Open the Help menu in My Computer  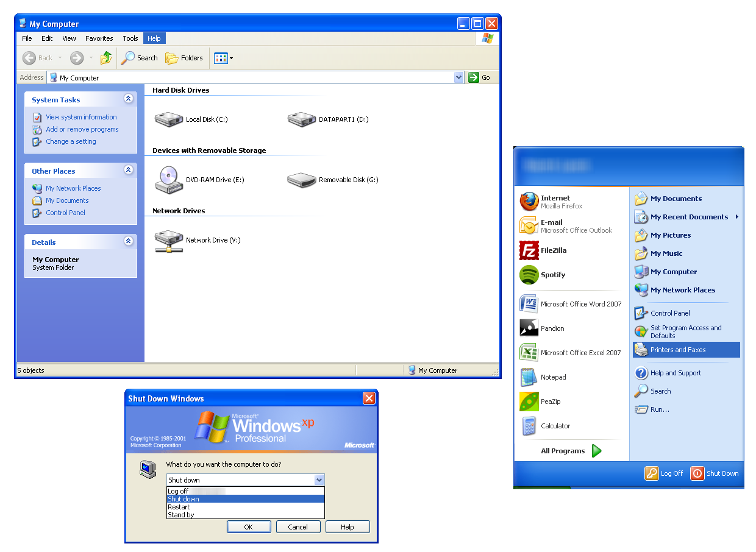(154, 38)
